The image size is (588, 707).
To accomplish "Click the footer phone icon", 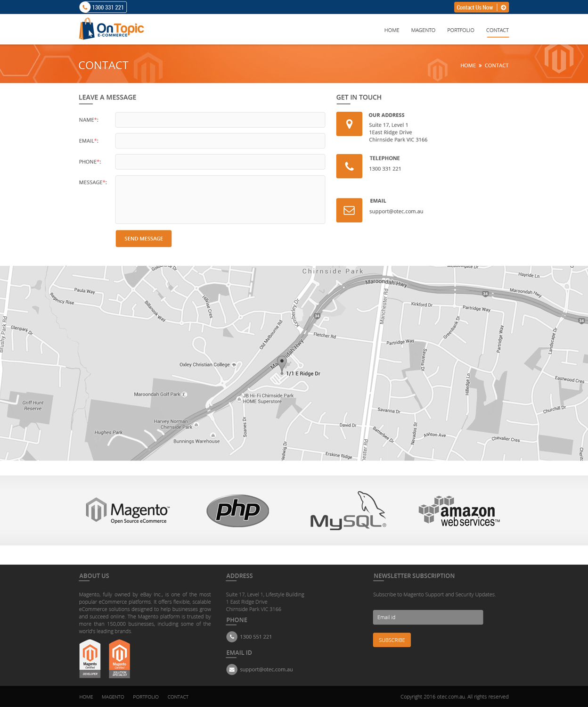I will (232, 637).
